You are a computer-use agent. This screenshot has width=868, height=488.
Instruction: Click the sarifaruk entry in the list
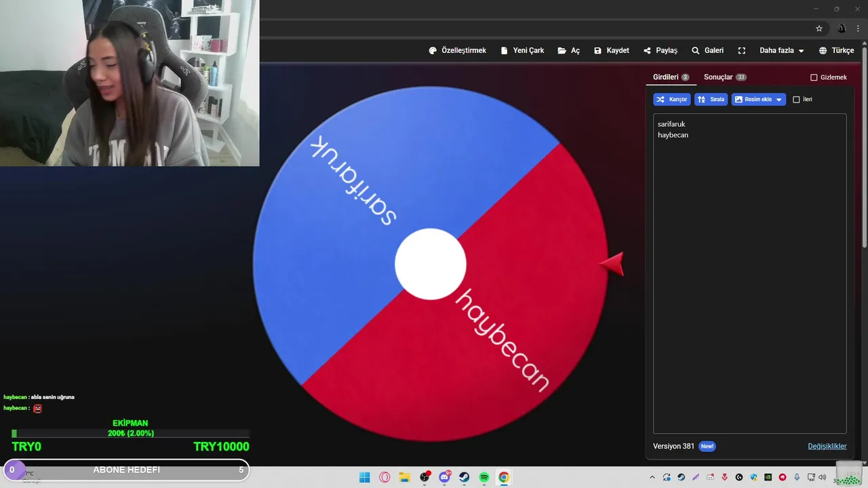point(671,124)
